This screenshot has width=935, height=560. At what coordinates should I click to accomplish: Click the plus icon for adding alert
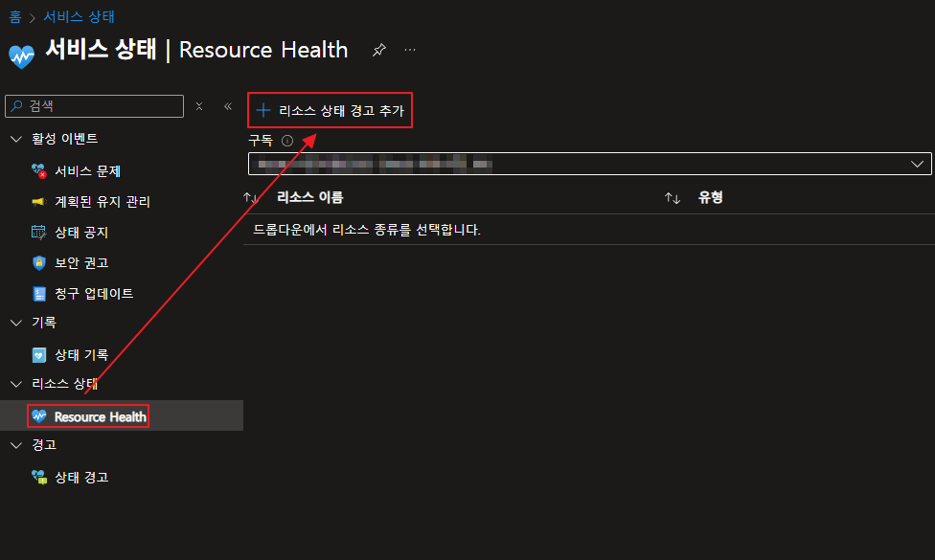[262, 110]
